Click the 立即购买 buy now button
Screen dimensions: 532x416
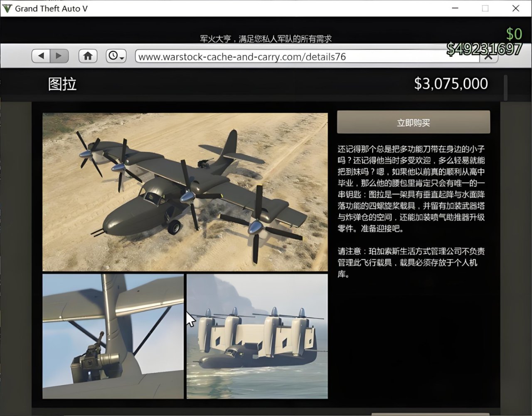(x=414, y=122)
